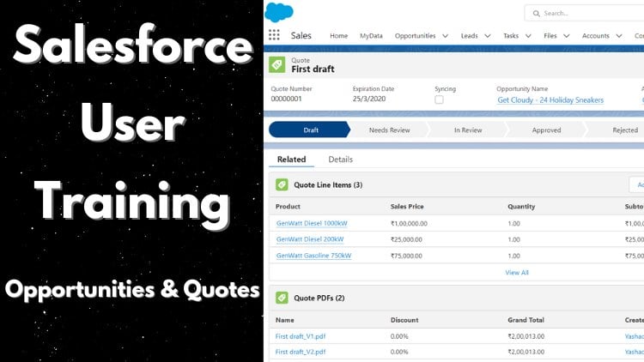Image resolution: width=644 pixels, height=362 pixels.
Task: Switch to the Details tab
Action: coord(340,160)
